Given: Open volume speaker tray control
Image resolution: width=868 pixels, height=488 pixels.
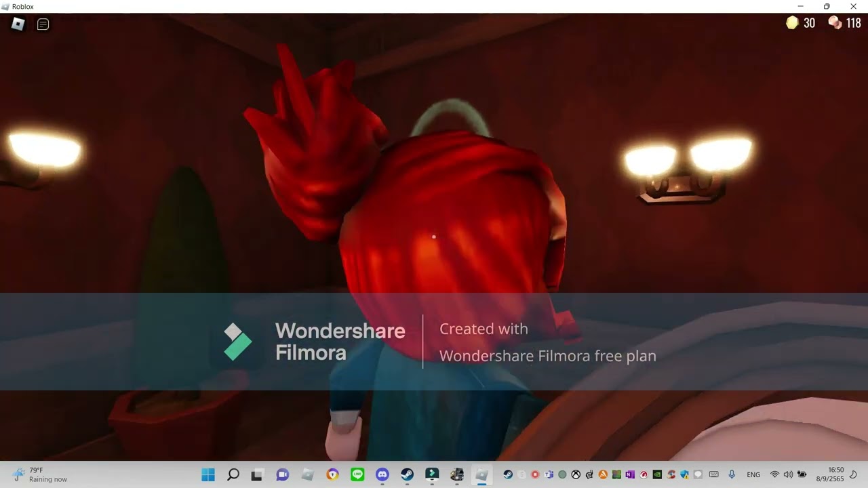Looking at the screenshot, I should [788, 474].
